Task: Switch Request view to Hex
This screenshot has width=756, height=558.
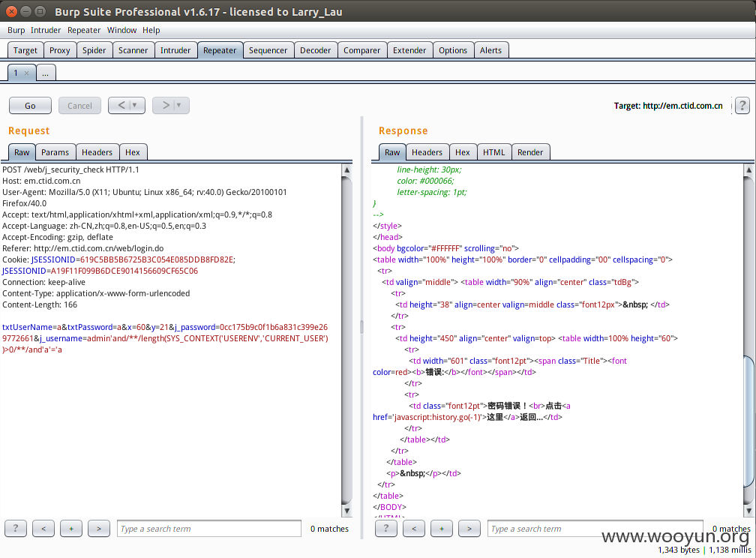Action: pyautogui.click(x=133, y=152)
